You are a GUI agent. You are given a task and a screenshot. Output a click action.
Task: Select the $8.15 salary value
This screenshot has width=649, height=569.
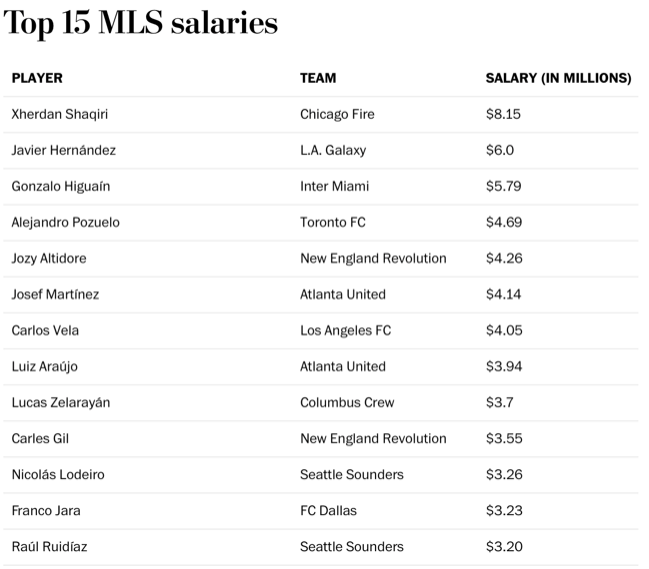pos(503,114)
